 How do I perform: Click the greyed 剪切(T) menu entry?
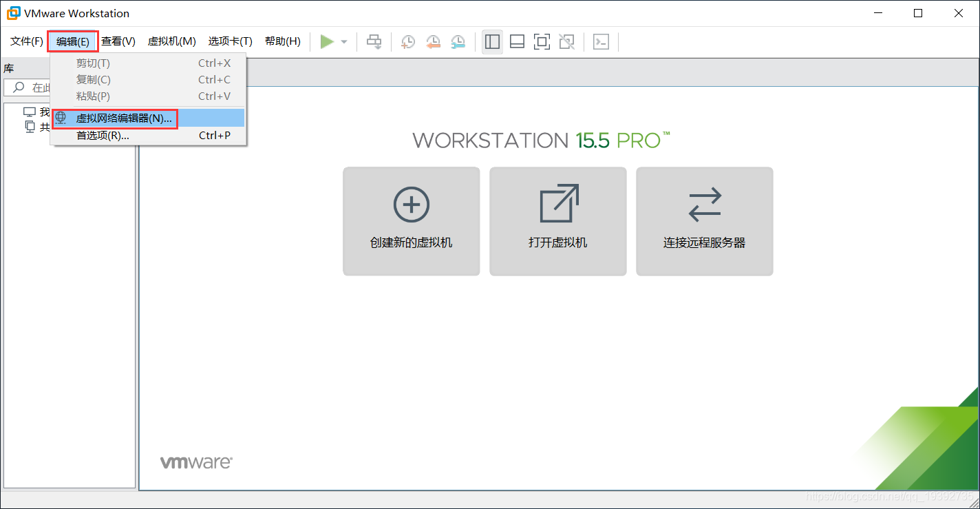pyautogui.click(x=148, y=63)
